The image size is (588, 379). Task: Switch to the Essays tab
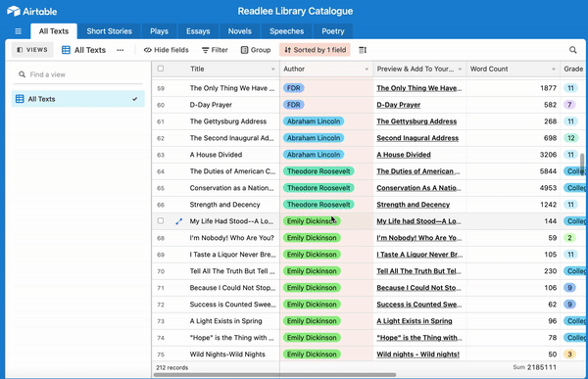tap(198, 31)
